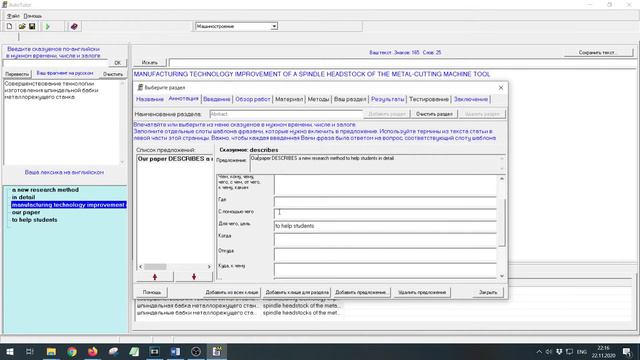Click the Куда, к чему input field
Screen dimensions: 640x360
coord(385,269)
